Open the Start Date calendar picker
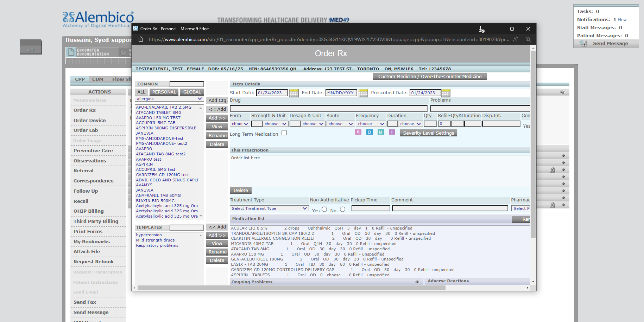Image resolution: width=644 pixels, height=322 pixels. (294, 93)
